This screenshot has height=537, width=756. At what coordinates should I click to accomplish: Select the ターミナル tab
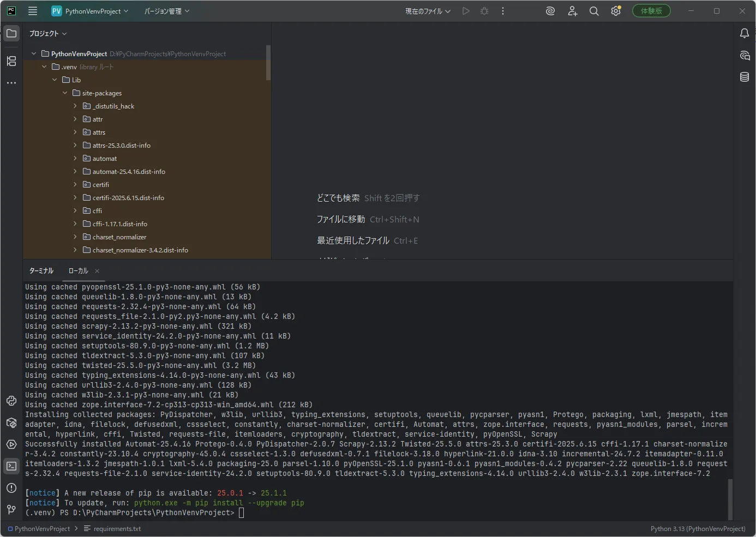[41, 270]
